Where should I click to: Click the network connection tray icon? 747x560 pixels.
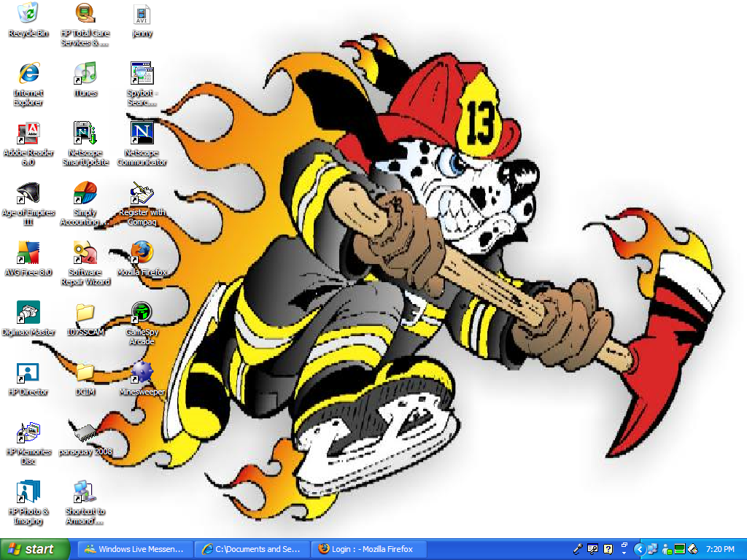coord(652,549)
